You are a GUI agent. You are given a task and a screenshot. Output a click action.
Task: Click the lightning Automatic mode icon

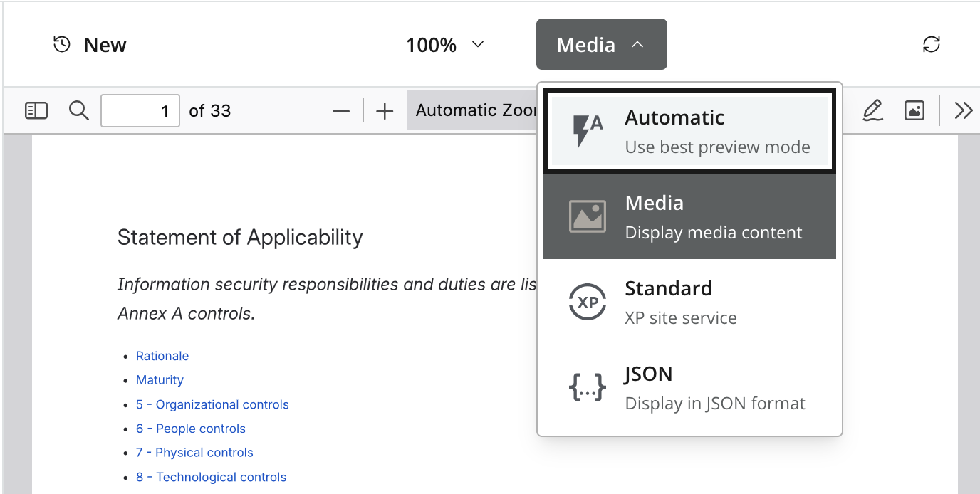588,131
